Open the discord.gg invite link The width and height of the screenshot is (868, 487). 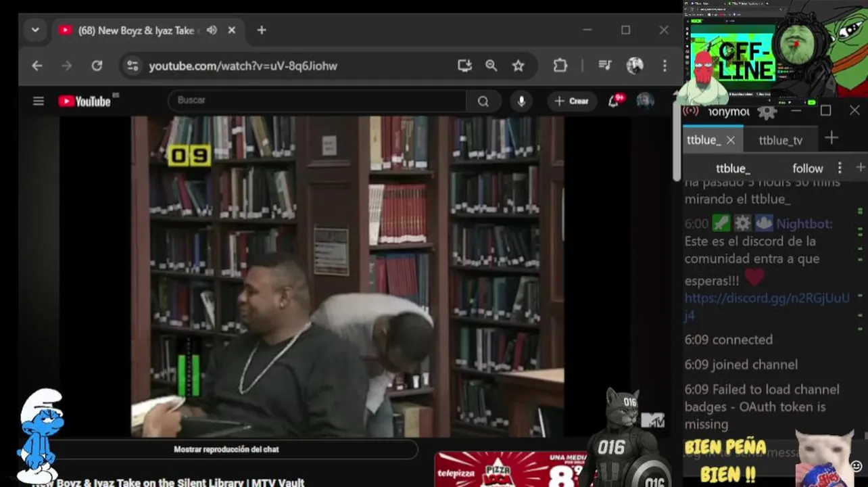(767, 306)
